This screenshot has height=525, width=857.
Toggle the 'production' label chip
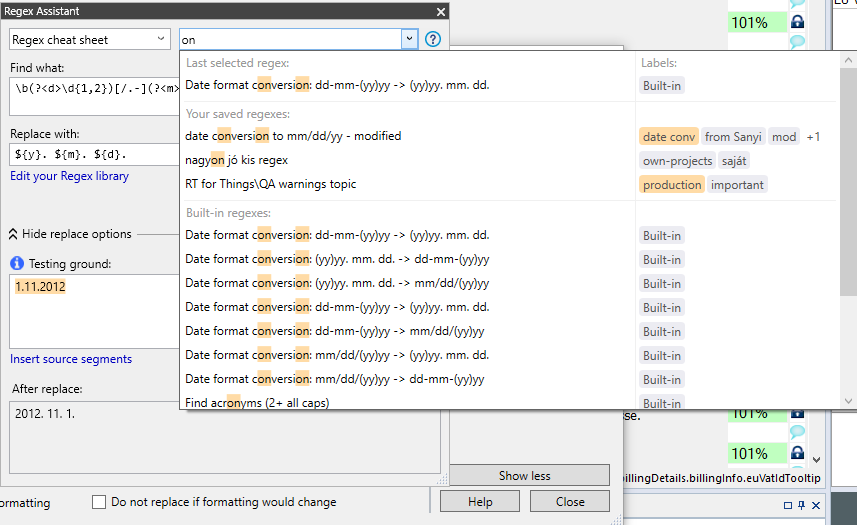672,184
